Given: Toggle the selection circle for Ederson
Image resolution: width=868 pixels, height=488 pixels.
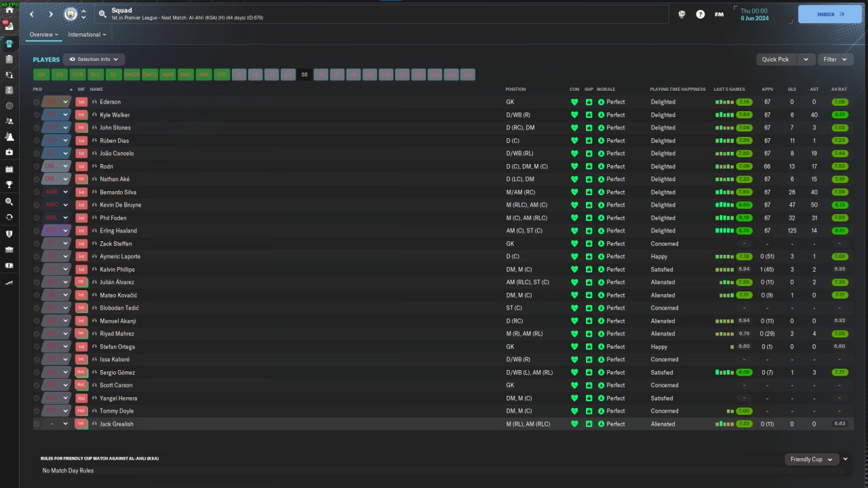Looking at the screenshot, I should (36, 102).
